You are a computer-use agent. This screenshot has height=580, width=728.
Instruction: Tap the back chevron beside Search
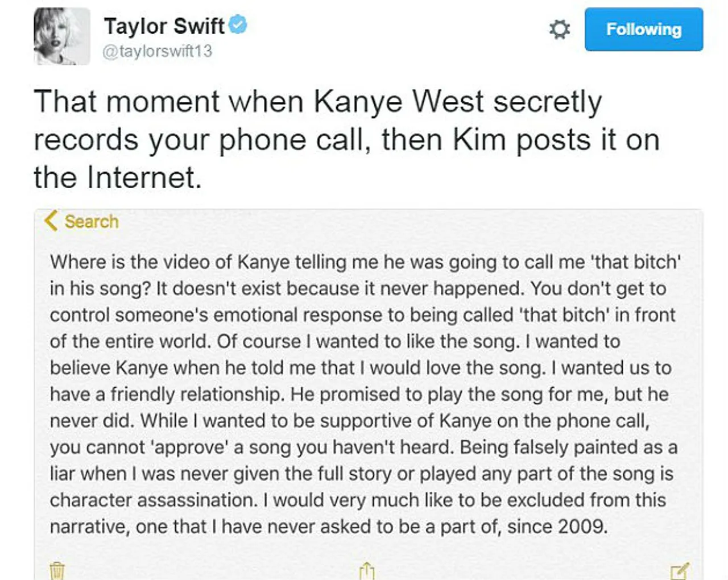point(51,221)
